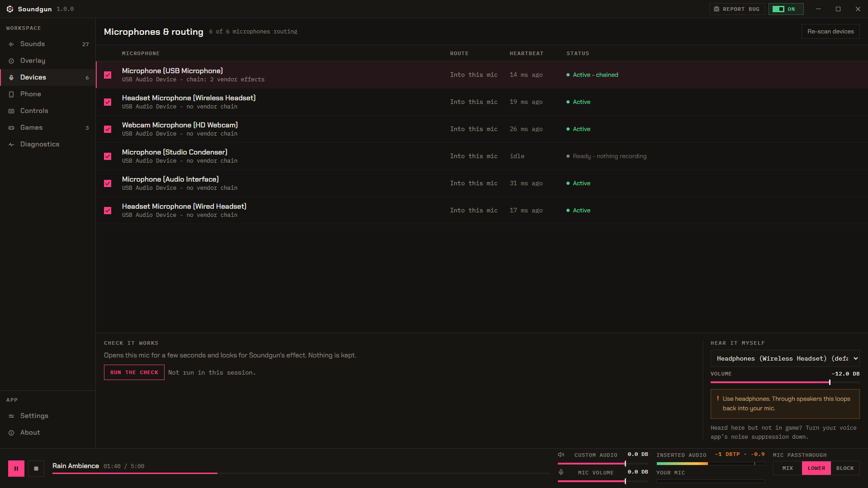
Task: Open the Sounds section icon in the sidebar
Action: [11, 44]
